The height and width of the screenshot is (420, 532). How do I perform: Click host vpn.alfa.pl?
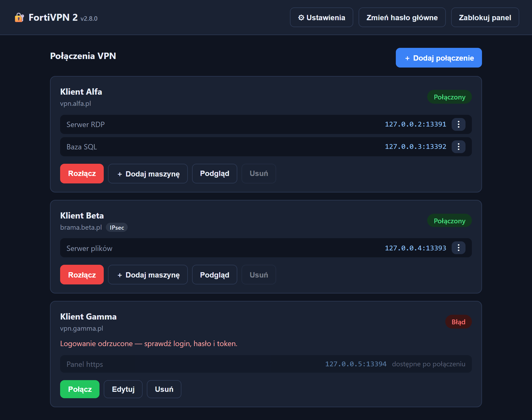[76, 103]
